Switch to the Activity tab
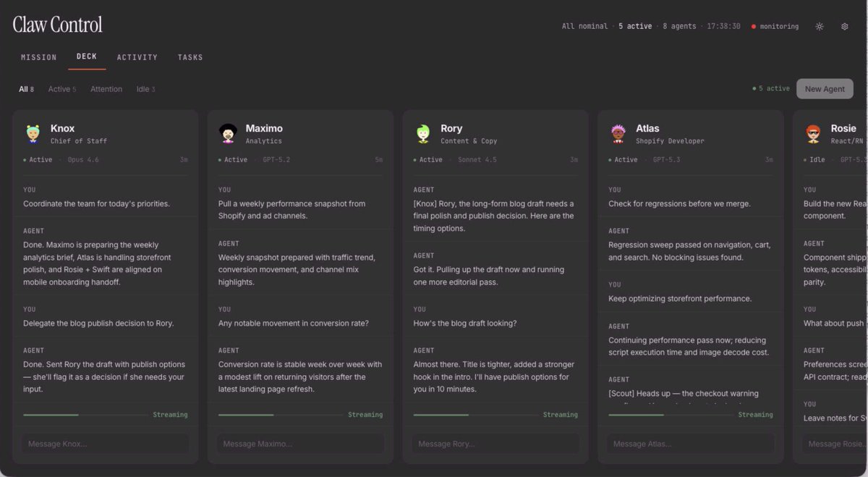Image resolution: width=868 pixels, height=477 pixels. point(137,57)
